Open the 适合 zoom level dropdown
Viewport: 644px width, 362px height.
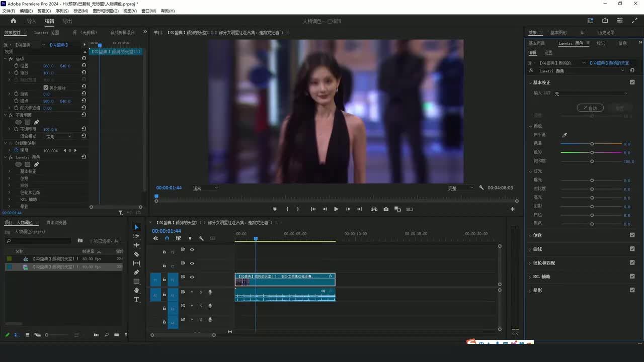click(205, 188)
